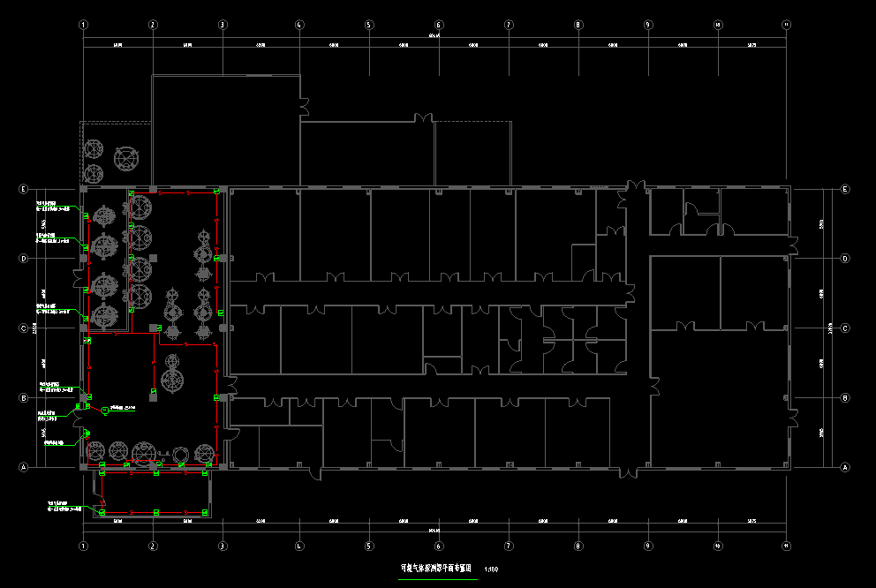This screenshot has height=588, width=876.
Task: Click grid bubble 3 on the top axis row
Action: click(223, 25)
